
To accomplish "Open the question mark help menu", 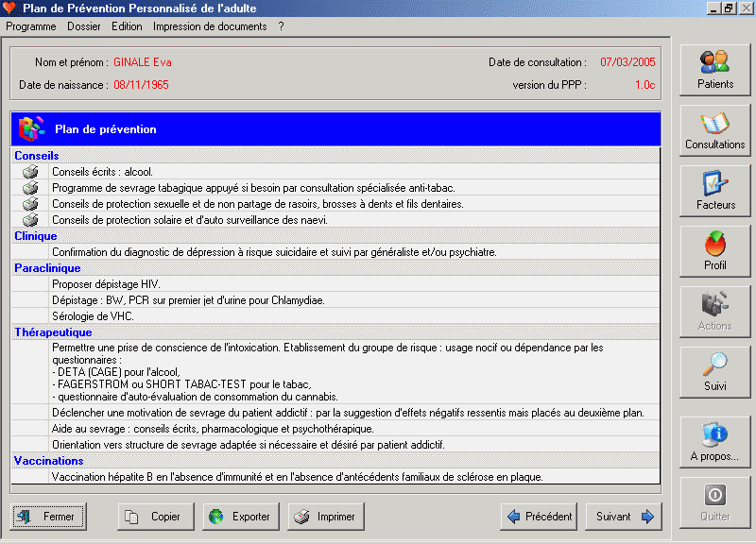I will point(281,26).
